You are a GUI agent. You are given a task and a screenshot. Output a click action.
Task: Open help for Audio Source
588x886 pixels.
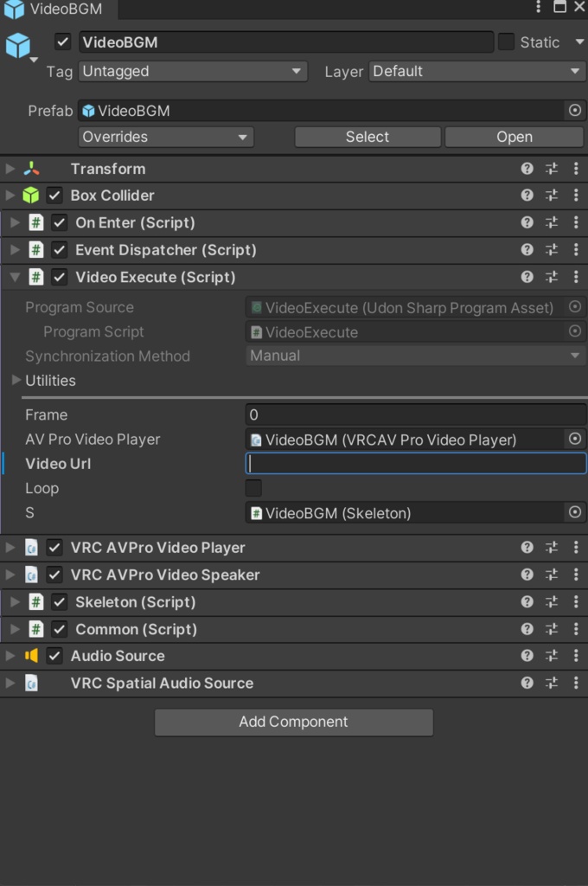coord(527,656)
